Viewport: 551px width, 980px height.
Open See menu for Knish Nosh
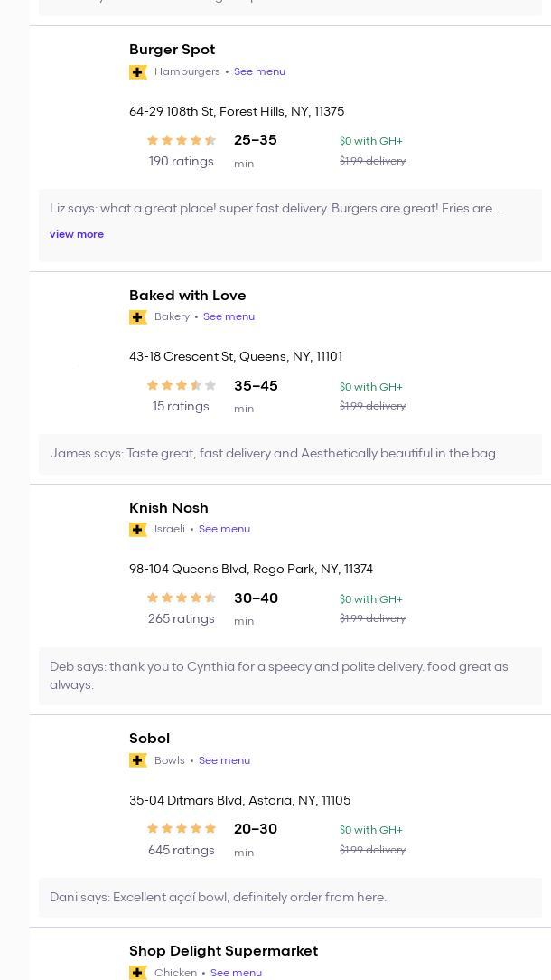224,530
